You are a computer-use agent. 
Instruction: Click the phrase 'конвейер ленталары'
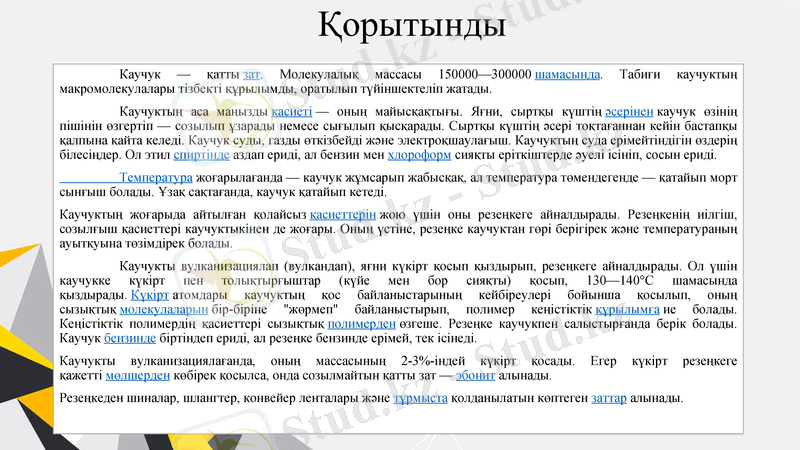tap(301, 398)
